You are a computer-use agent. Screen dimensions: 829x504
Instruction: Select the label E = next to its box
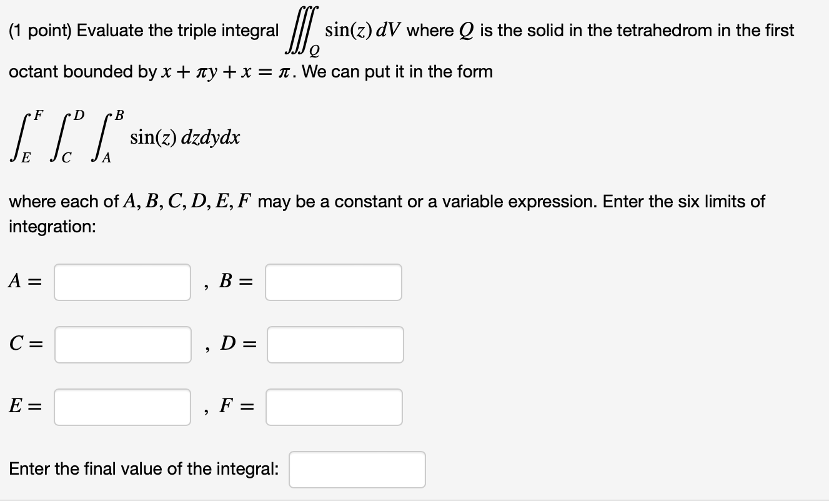[24, 407]
